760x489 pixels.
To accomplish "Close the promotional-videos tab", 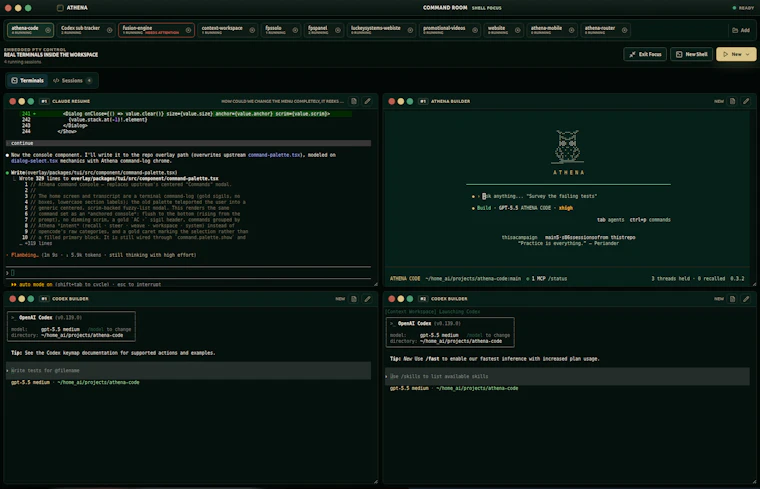I will 475,30.
